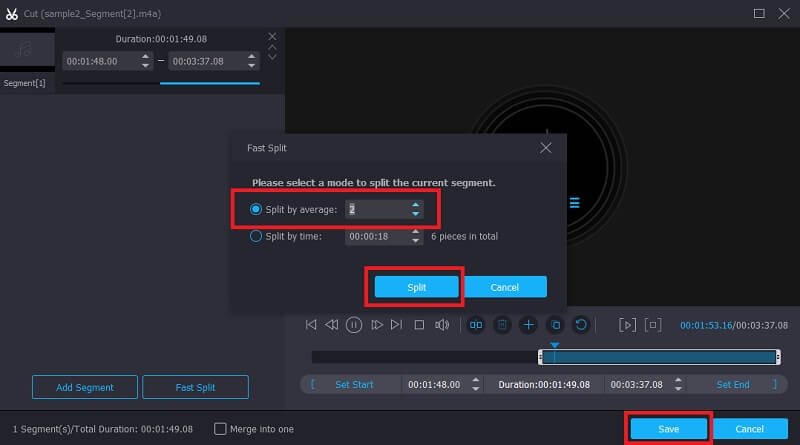This screenshot has width=800, height=445.
Task: Click the Fast Split button
Action: click(x=195, y=387)
